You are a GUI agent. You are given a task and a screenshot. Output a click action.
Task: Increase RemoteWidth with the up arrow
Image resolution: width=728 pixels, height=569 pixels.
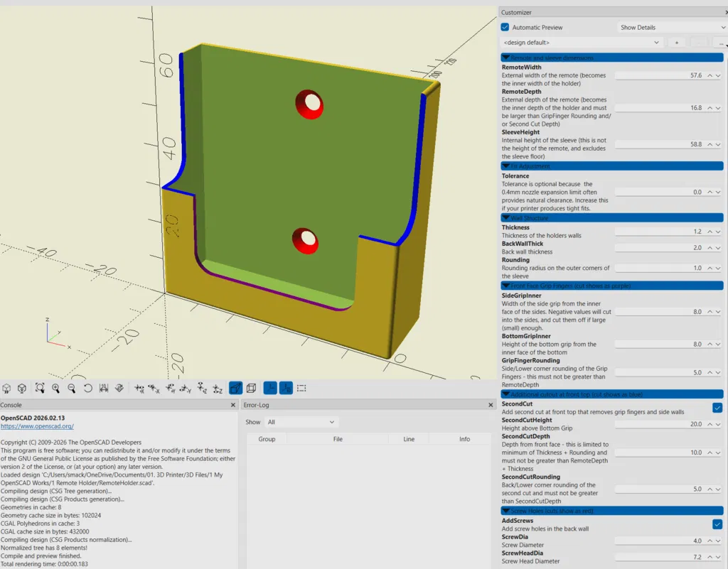point(710,75)
